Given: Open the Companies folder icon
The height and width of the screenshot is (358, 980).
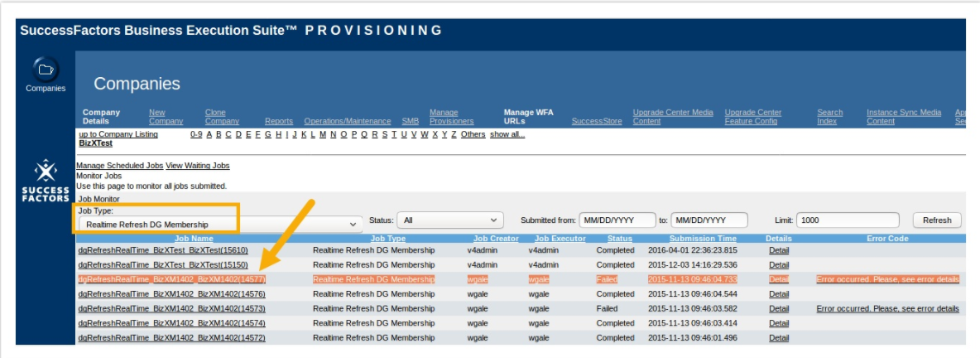Looking at the screenshot, I should [x=45, y=70].
